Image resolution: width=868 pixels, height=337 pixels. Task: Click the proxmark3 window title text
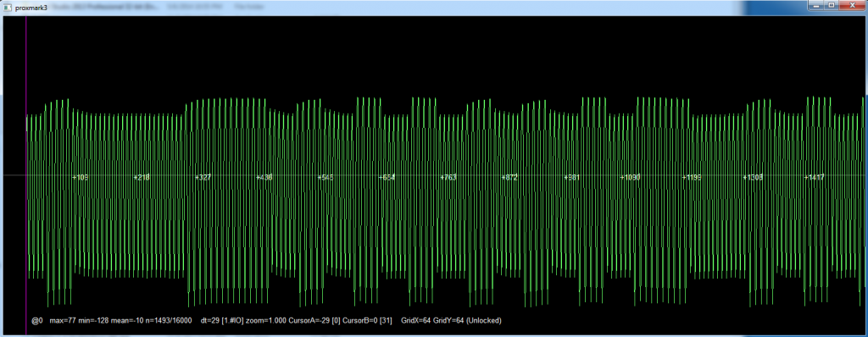click(x=31, y=7)
